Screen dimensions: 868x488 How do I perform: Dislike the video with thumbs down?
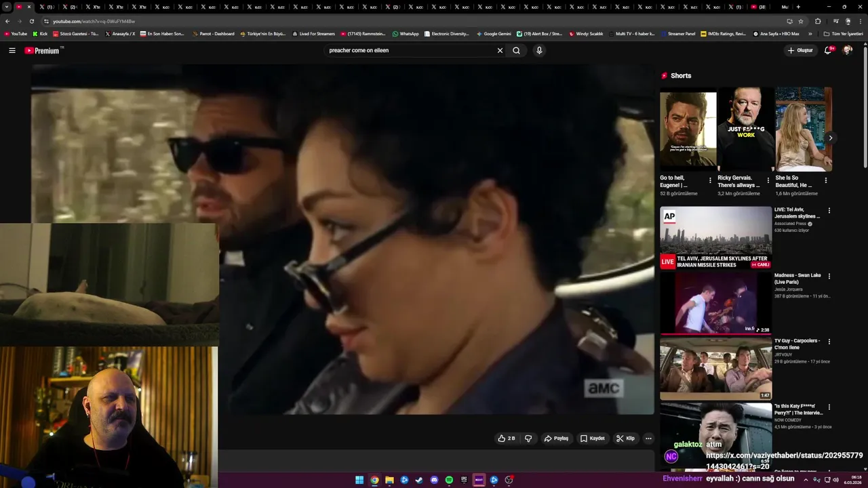click(x=528, y=439)
